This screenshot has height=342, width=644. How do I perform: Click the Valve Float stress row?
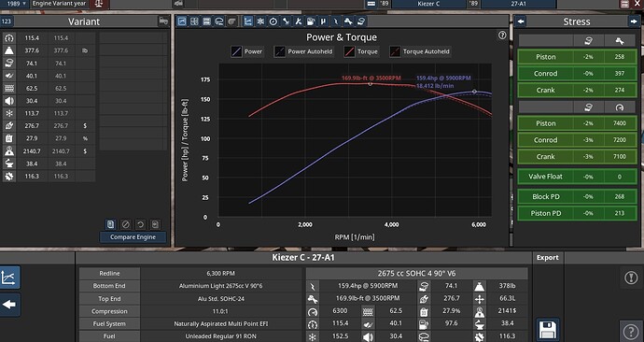(577, 177)
